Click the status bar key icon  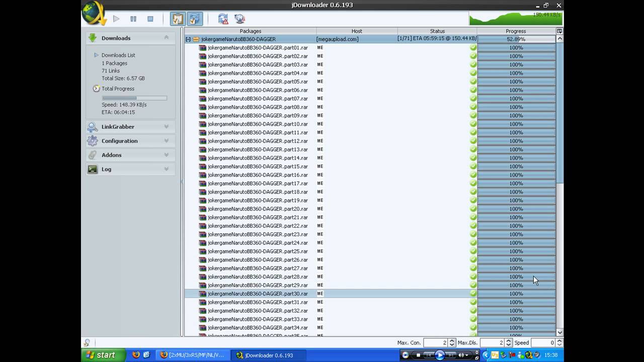pyautogui.click(x=87, y=343)
